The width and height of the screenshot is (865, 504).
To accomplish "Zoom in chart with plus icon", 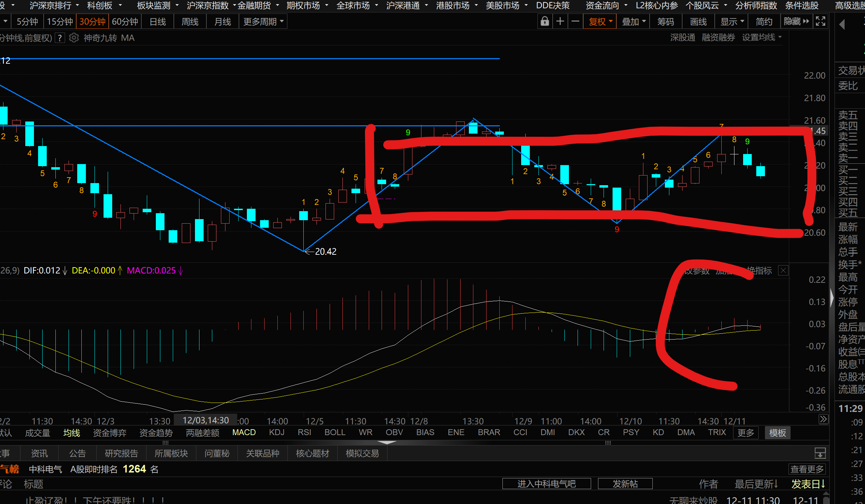I will pyautogui.click(x=560, y=21).
